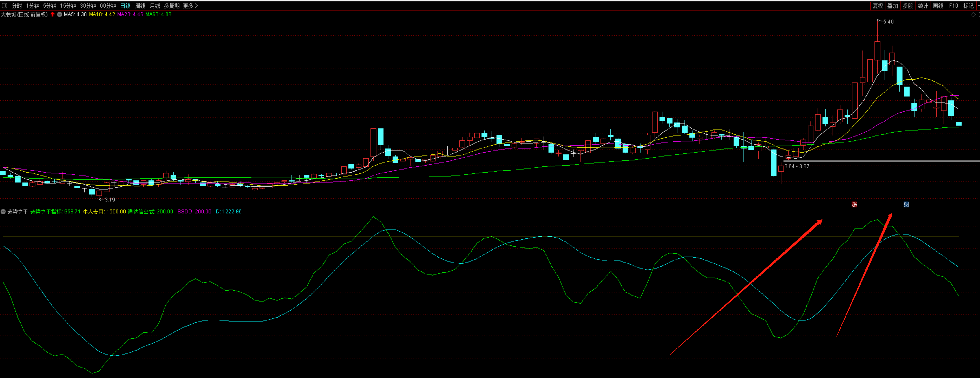Click the yellow horizontal indicator threshold line
The width and height of the screenshot is (980, 378).
pos(481,237)
